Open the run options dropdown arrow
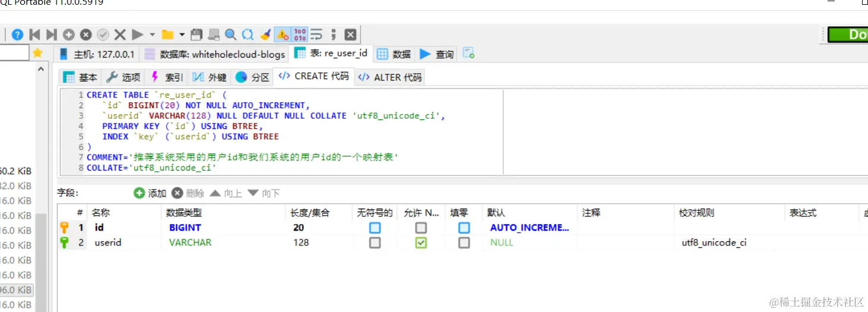Viewport: 868px width, 312px height. (152, 34)
